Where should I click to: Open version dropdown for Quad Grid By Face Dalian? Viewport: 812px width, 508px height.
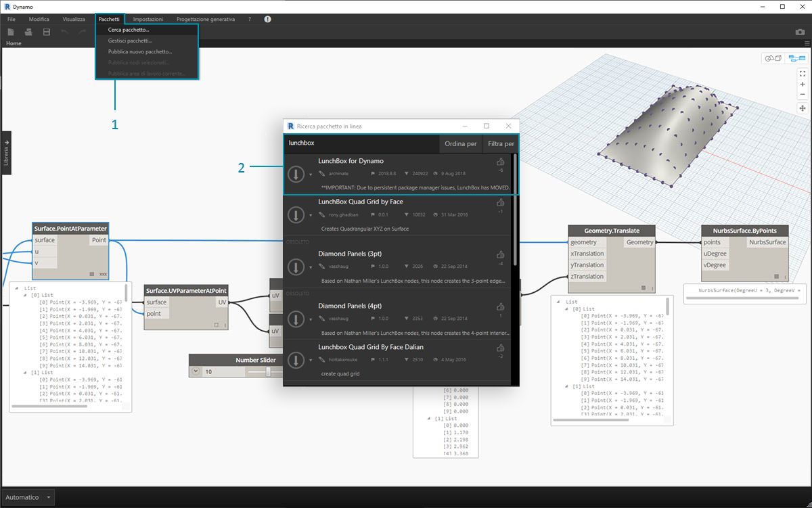coord(311,361)
